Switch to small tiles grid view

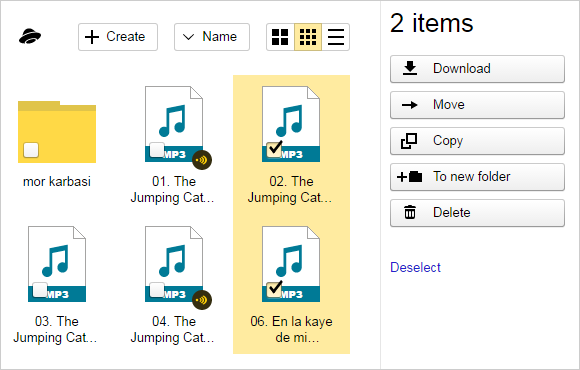[308, 37]
